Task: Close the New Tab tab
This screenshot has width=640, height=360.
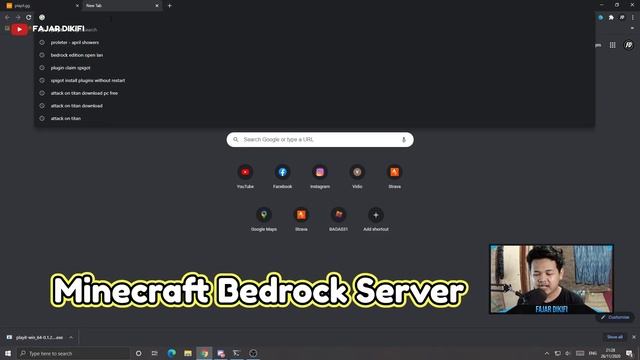Action: pos(157,6)
